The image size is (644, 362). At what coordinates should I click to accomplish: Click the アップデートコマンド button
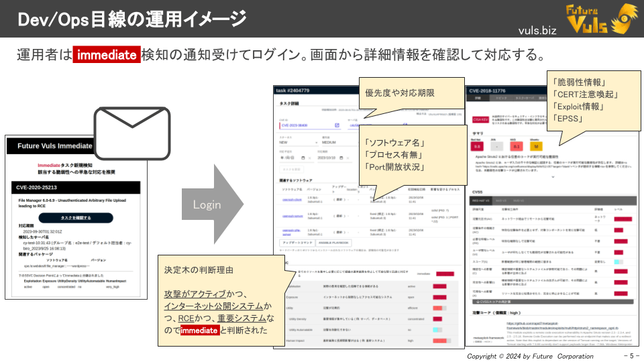coord(296,242)
